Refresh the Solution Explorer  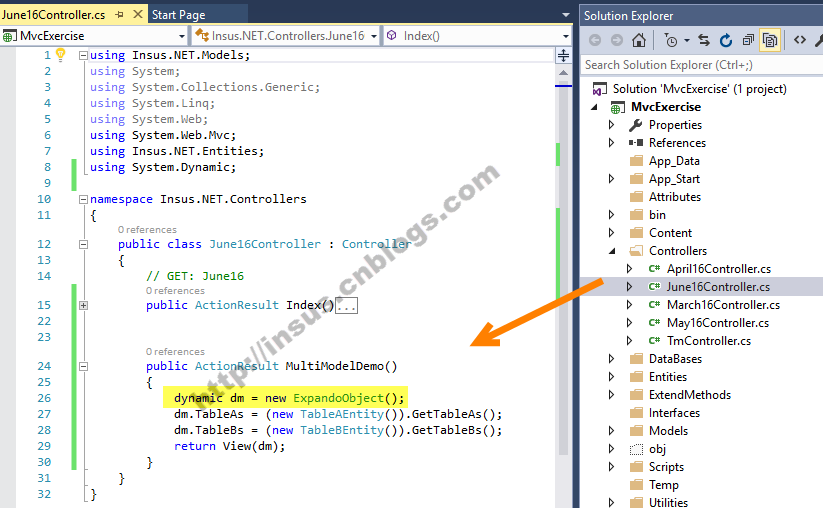(726, 40)
